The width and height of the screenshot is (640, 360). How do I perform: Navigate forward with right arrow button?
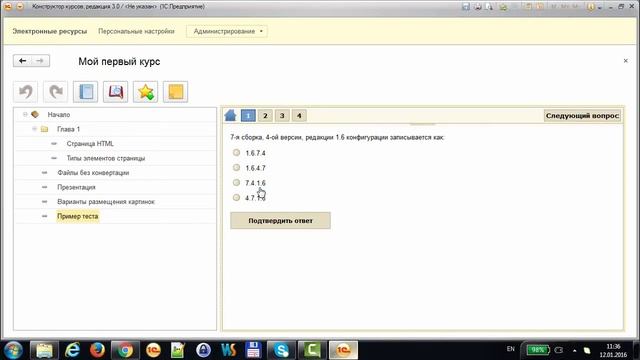tap(40, 61)
